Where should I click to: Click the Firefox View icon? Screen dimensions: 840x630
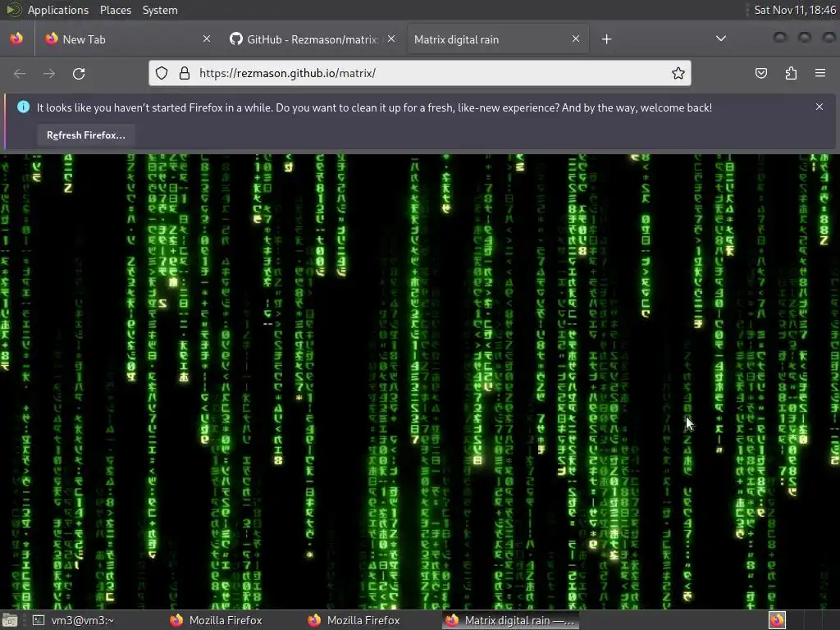coord(16,39)
